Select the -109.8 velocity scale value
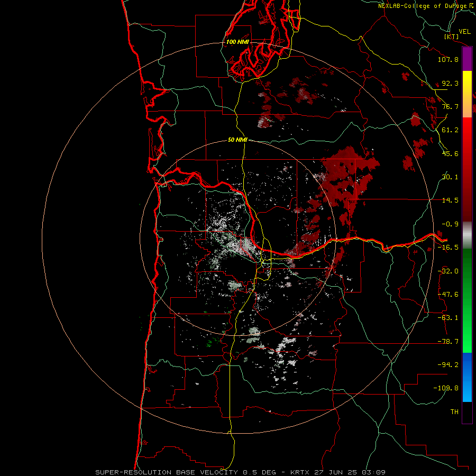The height and width of the screenshot is (476, 476). pyautogui.click(x=446, y=388)
